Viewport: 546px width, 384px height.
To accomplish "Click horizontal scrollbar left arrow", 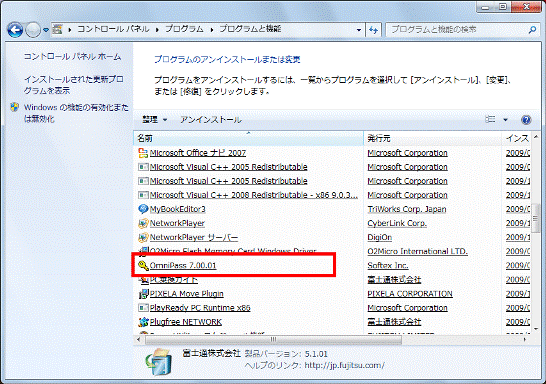I will point(139,339).
